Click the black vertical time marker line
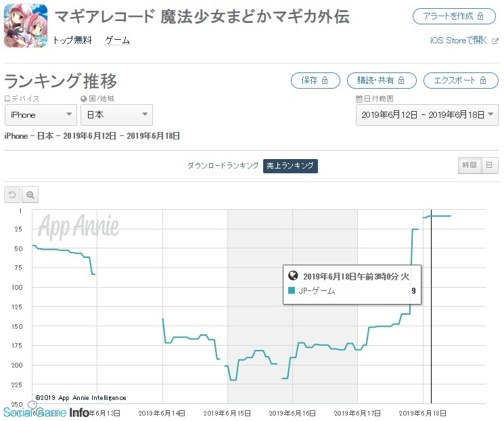 click(431, 306)
